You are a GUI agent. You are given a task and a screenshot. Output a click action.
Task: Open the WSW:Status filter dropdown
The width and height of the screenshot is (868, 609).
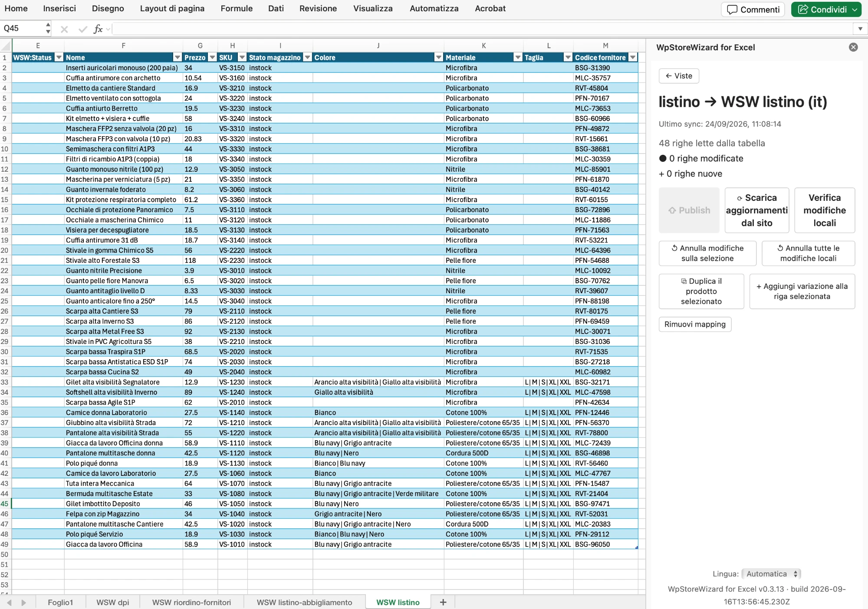(59, 57)
